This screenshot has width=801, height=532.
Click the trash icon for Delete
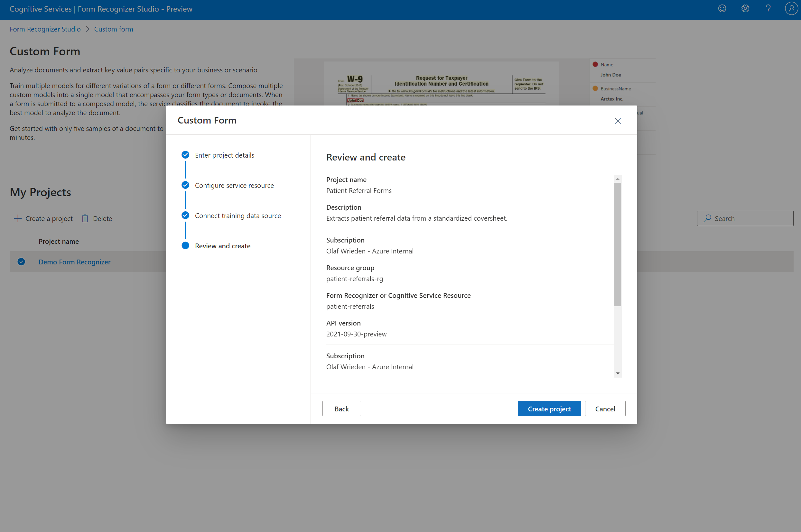coord(85,218)
